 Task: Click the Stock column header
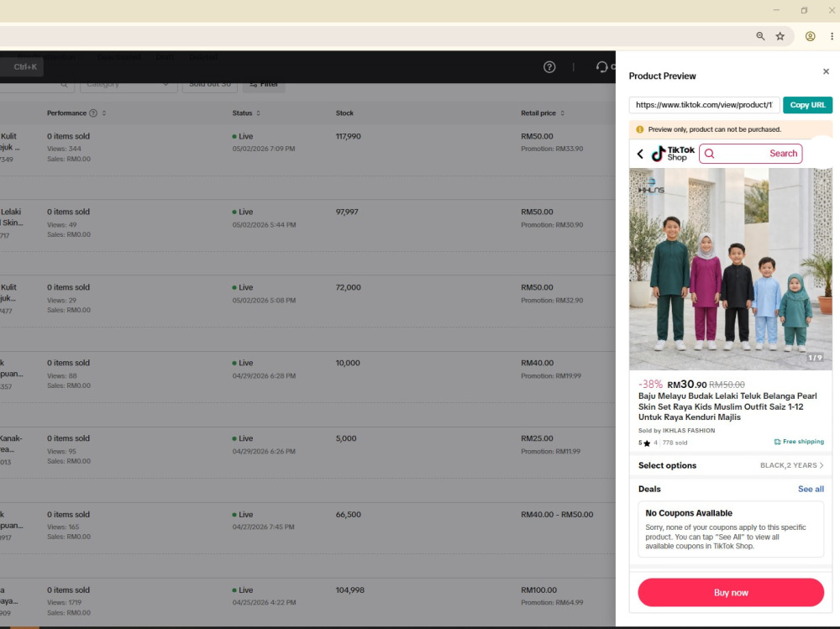[344, 113]
